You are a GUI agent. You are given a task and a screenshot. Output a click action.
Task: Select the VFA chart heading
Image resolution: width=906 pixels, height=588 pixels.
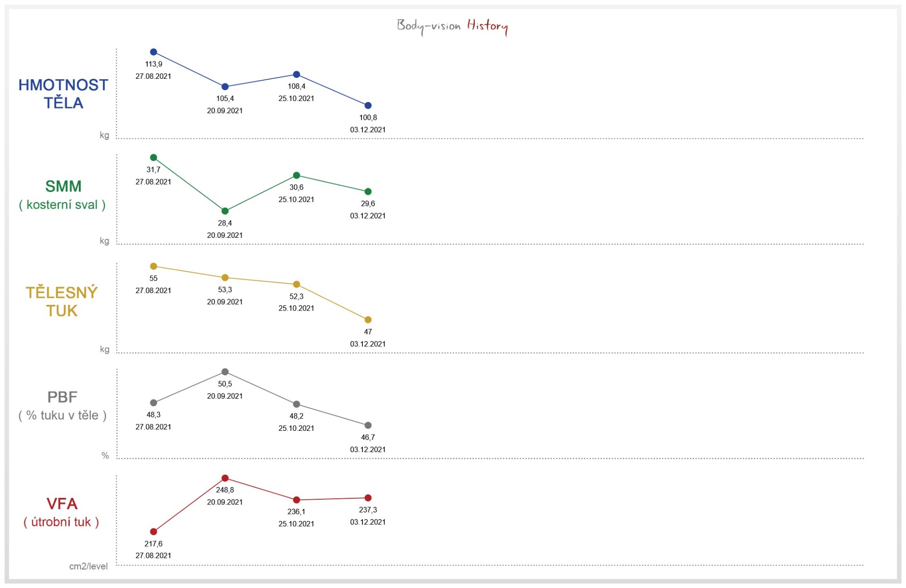click(62, 504)
